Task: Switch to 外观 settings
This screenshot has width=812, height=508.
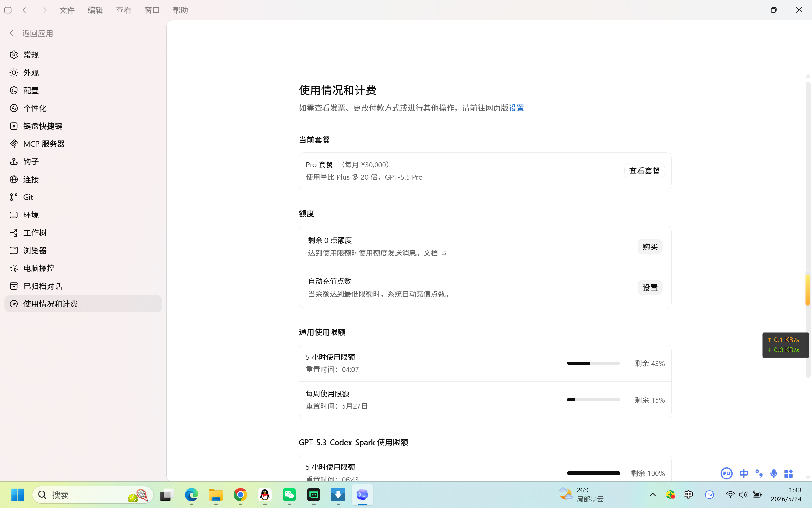Action: point(83,73)
